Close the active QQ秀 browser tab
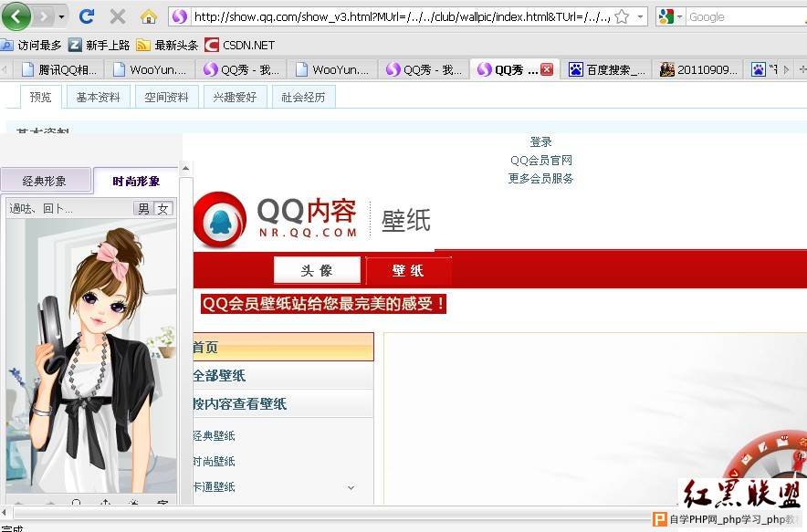807x532 pixels. (x=547, y=69)
